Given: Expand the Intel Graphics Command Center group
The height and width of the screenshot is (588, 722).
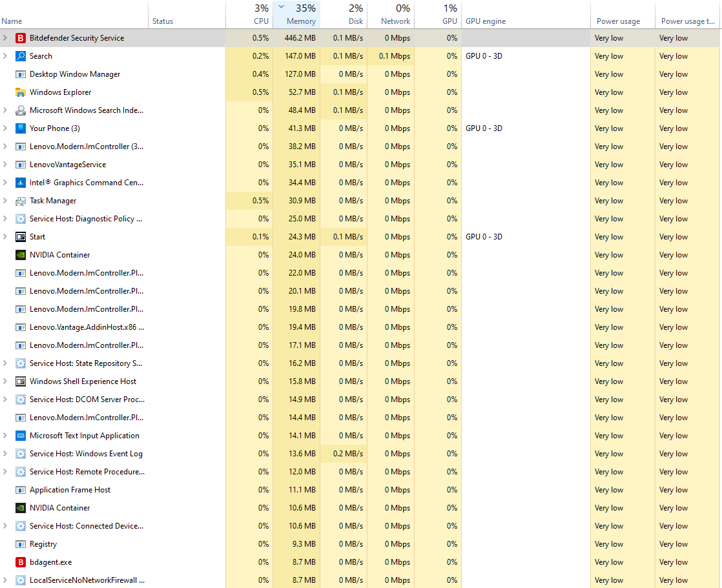Looking at the screenshot, I should [x=5, y=183].
